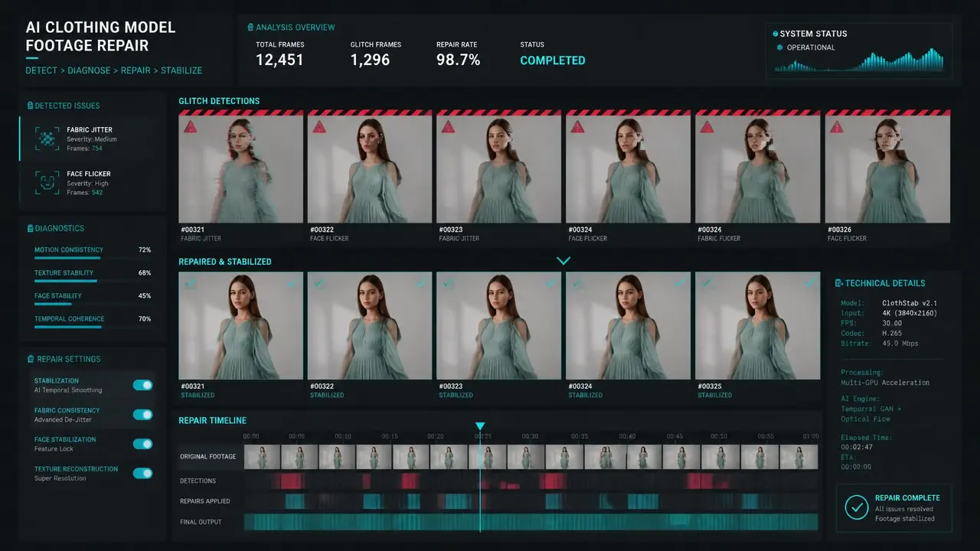
Task: Click the Operational status dot
Action: pyautogui.click(x=780, y=47)
